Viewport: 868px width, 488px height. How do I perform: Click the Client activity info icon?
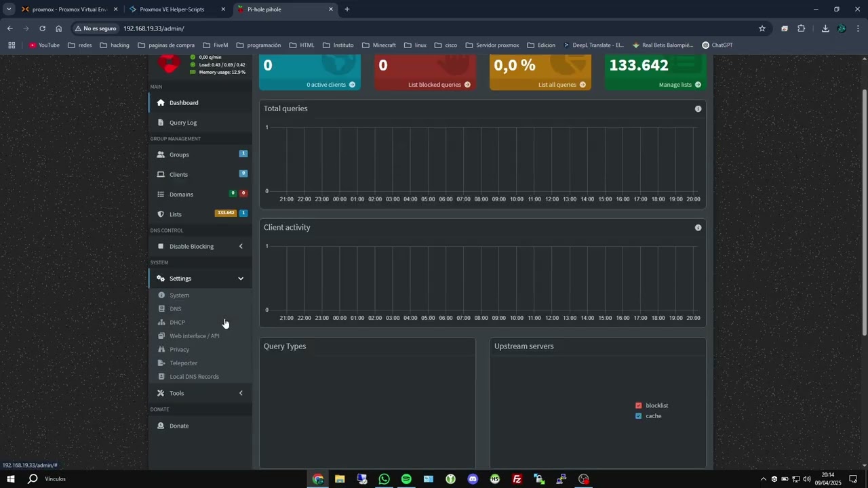pyautogui.click(x=698, y=228)
